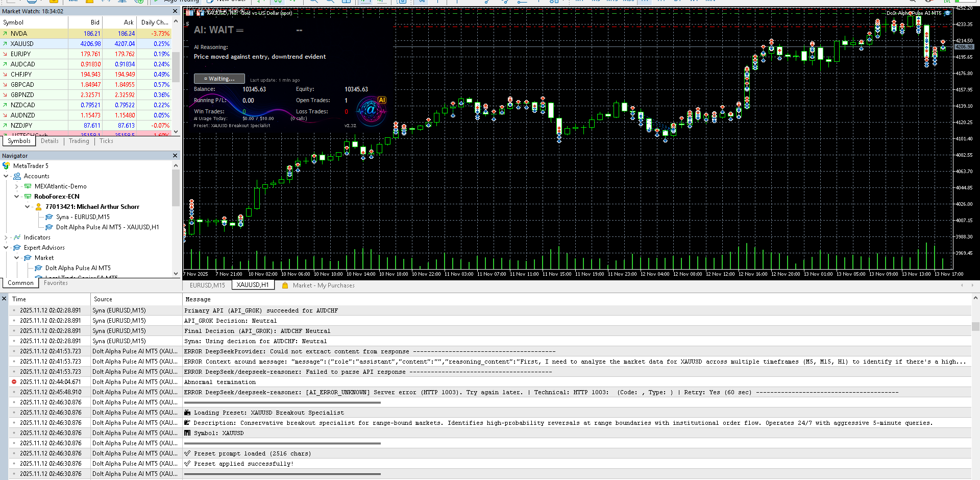Collapse the Accounts tree node
The image size is (980, 480).
tap(6, 176)
